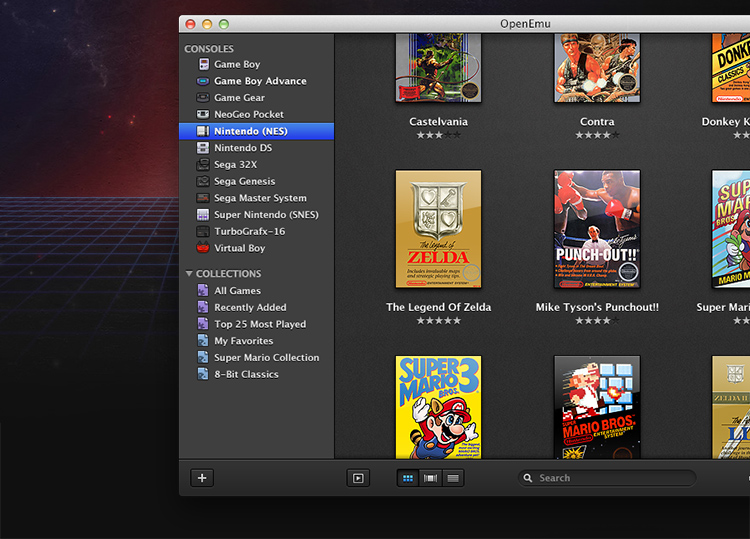Set star rating for The Legend Of Zelda
This screenshot has height=539, width=750.
tap(439, 321)
